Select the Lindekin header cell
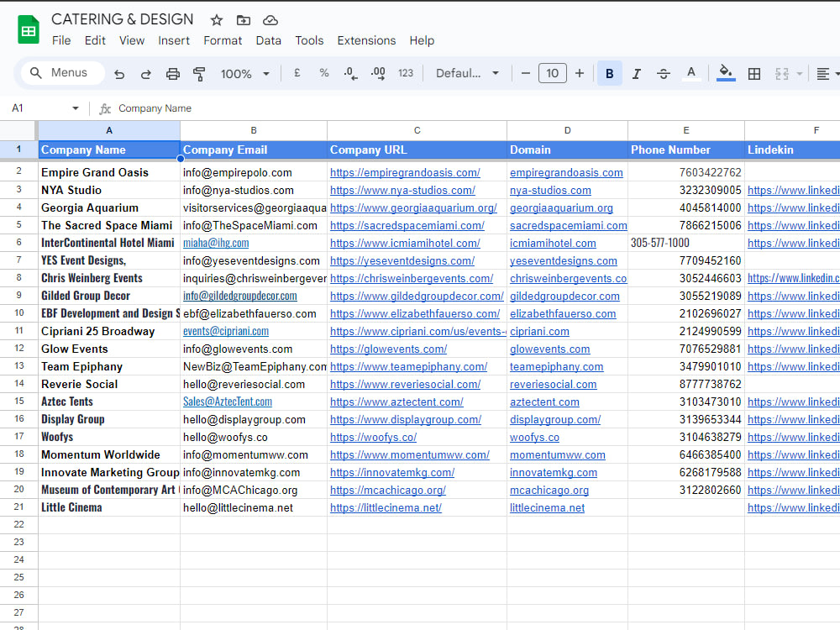The image size is (840, 630). pyautogui.click(x=792, y=150)
